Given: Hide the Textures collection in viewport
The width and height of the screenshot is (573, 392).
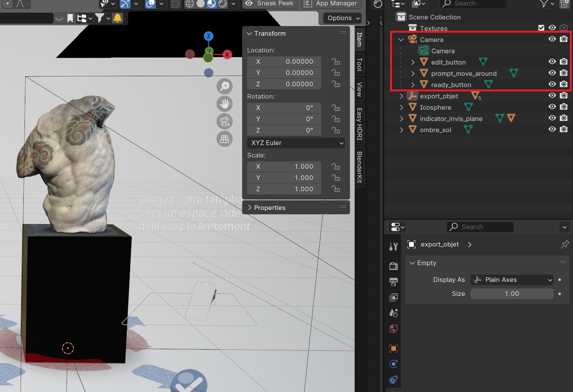Looking at the screenshot, I should click(x=552, y=28).
